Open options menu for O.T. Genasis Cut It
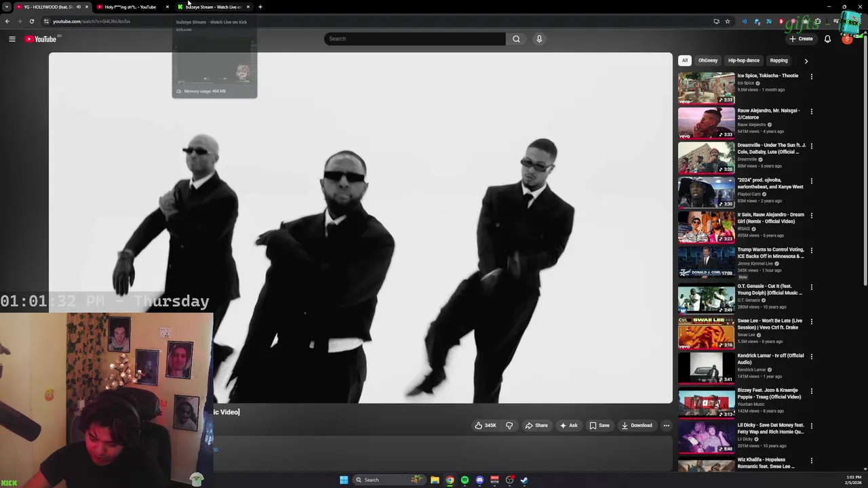This screenshot has width=868, height=488. 812,287
